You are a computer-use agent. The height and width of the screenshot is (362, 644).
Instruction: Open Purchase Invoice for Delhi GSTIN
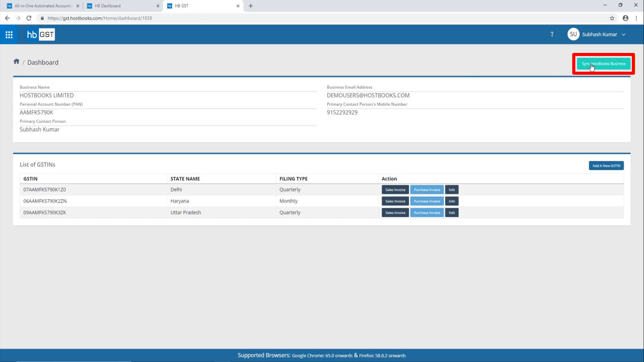[x=427, y=190]
